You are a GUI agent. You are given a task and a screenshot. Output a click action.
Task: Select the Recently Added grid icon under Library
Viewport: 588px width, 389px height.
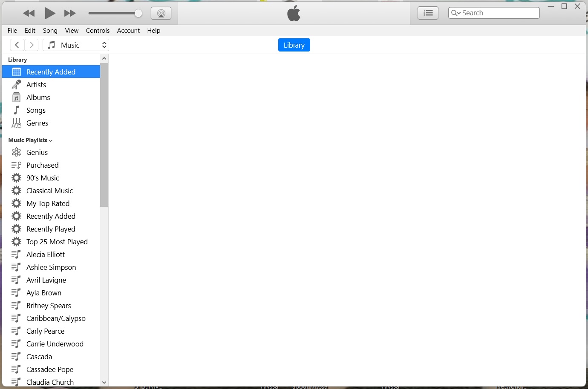(x=17, y=72)
